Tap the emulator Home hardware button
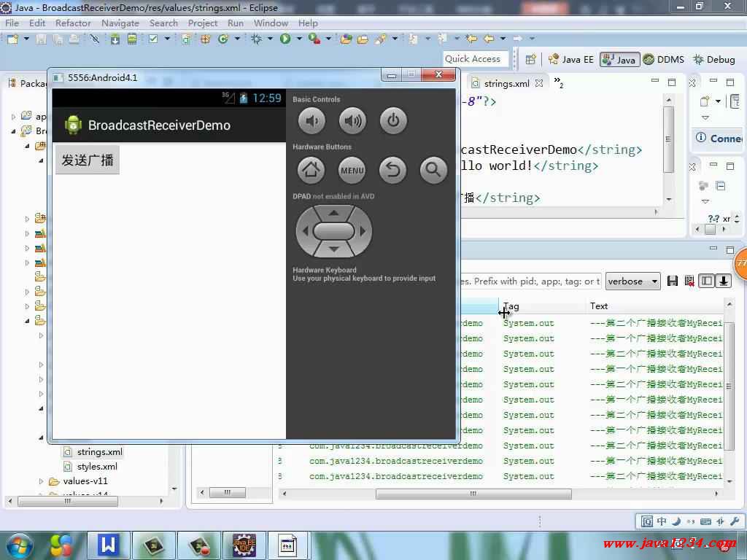The width and height of the screenshot is (747, 560). tap(311, 170)
